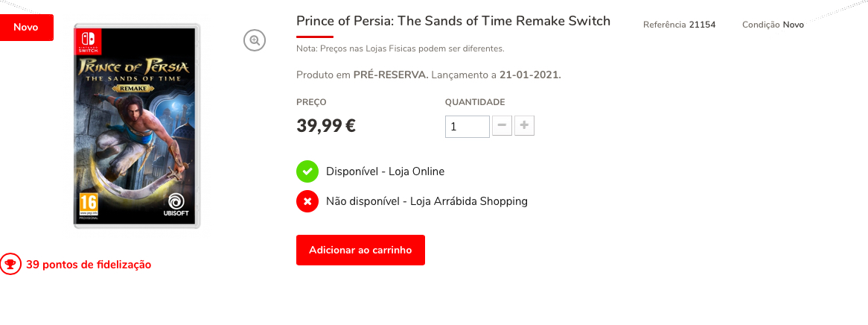Viewport: 868px width, 325px height.
Task: Click the Referência 21154 label
Action: click(679, 25)
